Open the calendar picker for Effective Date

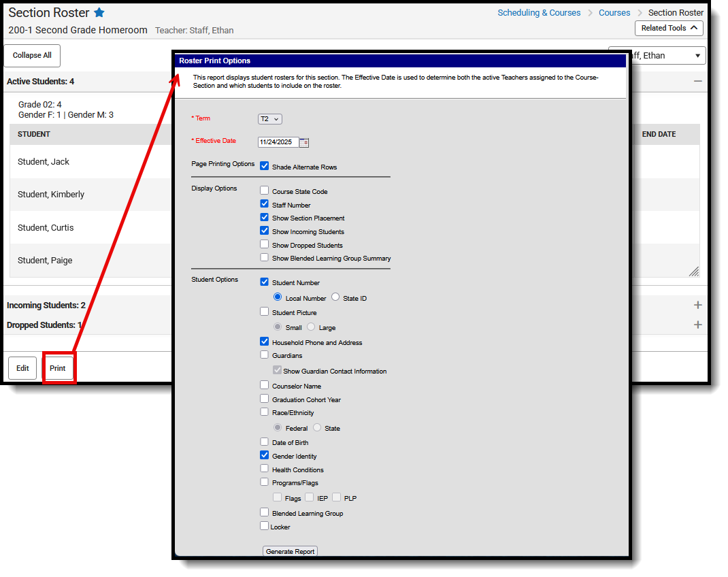click(305, 142)
